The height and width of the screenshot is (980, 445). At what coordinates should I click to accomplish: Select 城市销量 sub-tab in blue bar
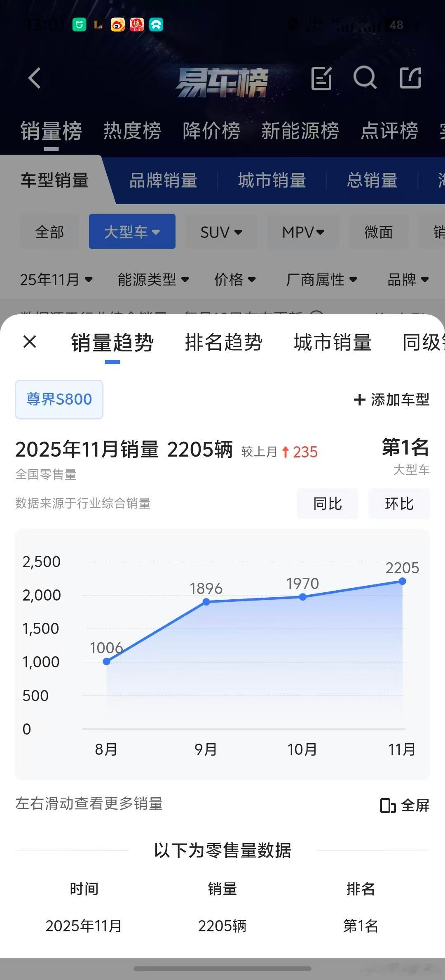[272, 180]
